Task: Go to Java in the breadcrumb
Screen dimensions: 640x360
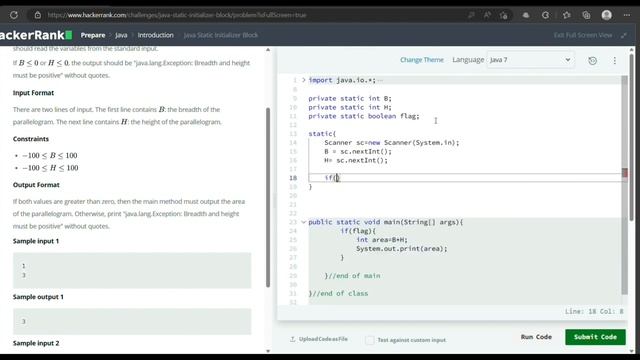Action: (121, 35)
